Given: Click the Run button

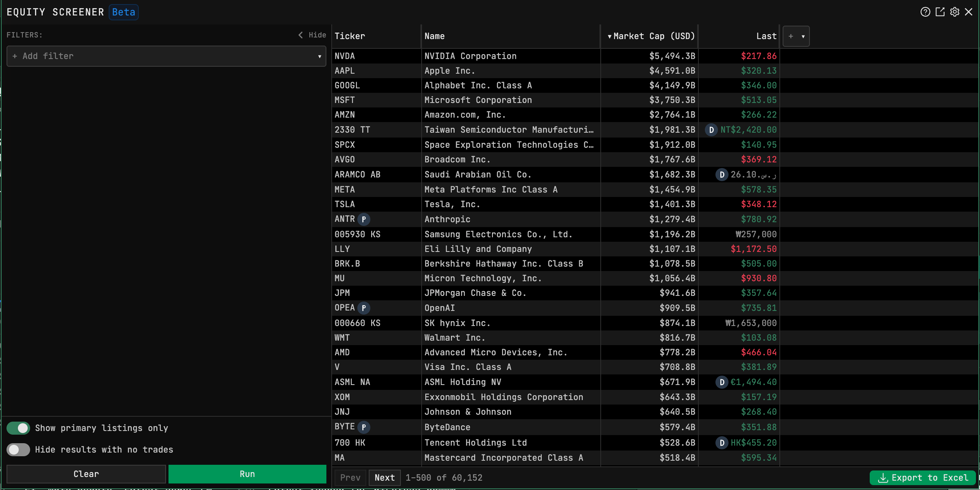Looking at the screenshot, I should (x=247, y=474).
